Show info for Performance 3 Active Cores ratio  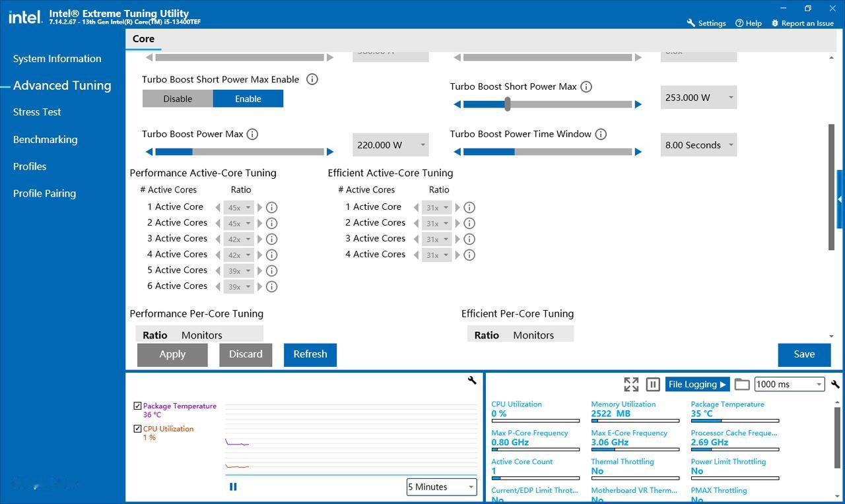click(271, 239)
